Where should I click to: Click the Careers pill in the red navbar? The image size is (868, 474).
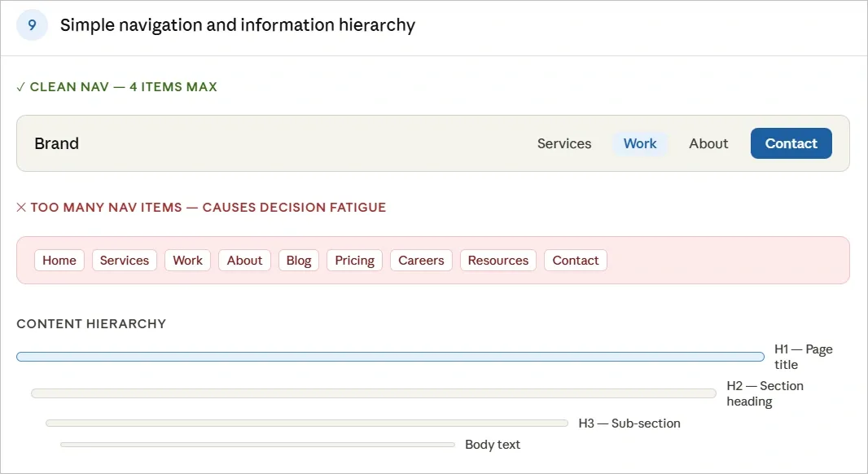pos(421,260)
